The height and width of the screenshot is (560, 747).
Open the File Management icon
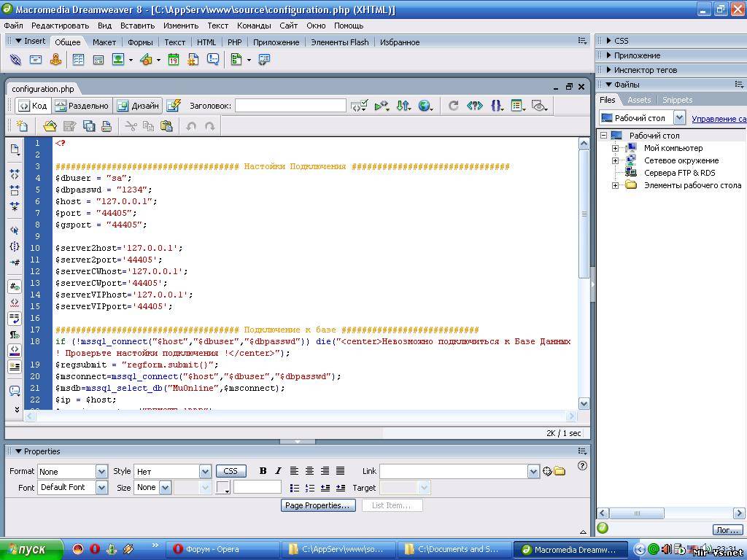(x=404, y=106)
